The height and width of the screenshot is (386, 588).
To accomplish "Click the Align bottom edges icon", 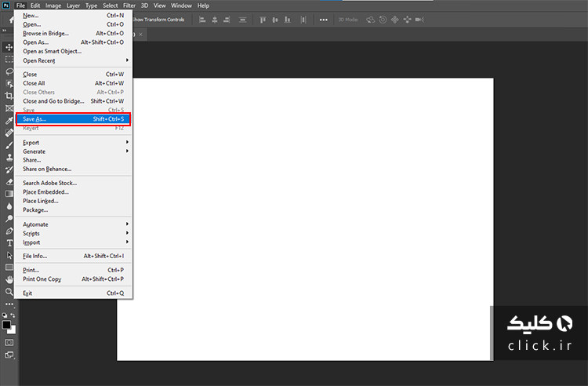I will [287, 20].
